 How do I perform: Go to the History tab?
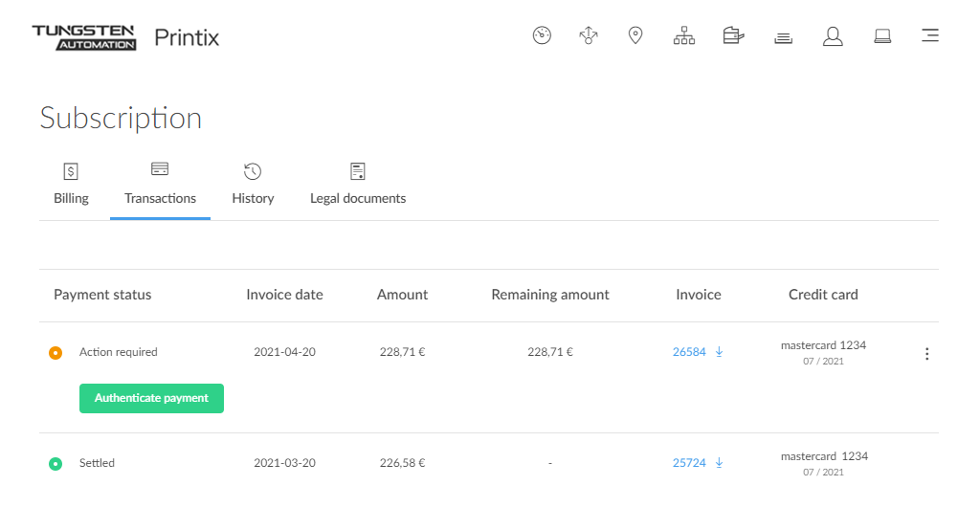click(x=253, y=185)
